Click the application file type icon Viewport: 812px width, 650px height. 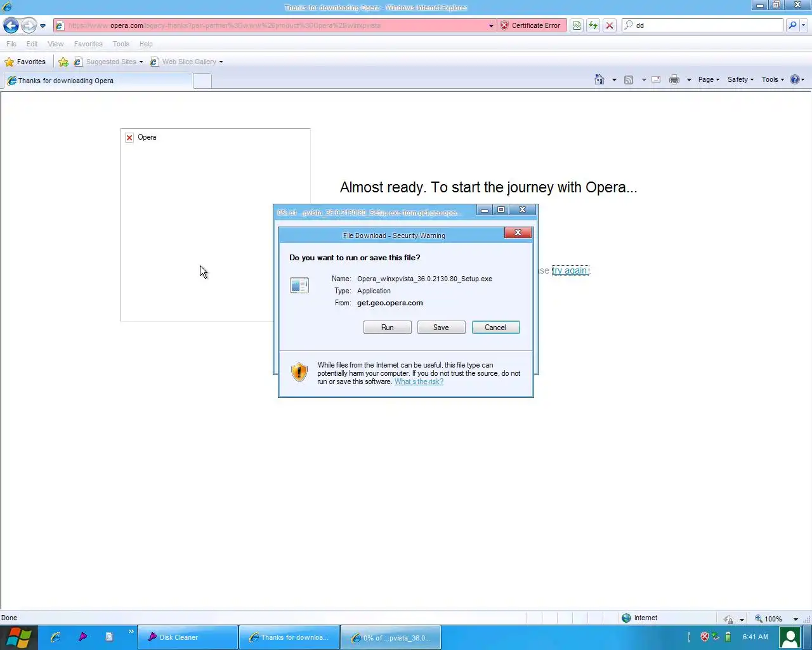pyautogui.click(x=299, y=286)
